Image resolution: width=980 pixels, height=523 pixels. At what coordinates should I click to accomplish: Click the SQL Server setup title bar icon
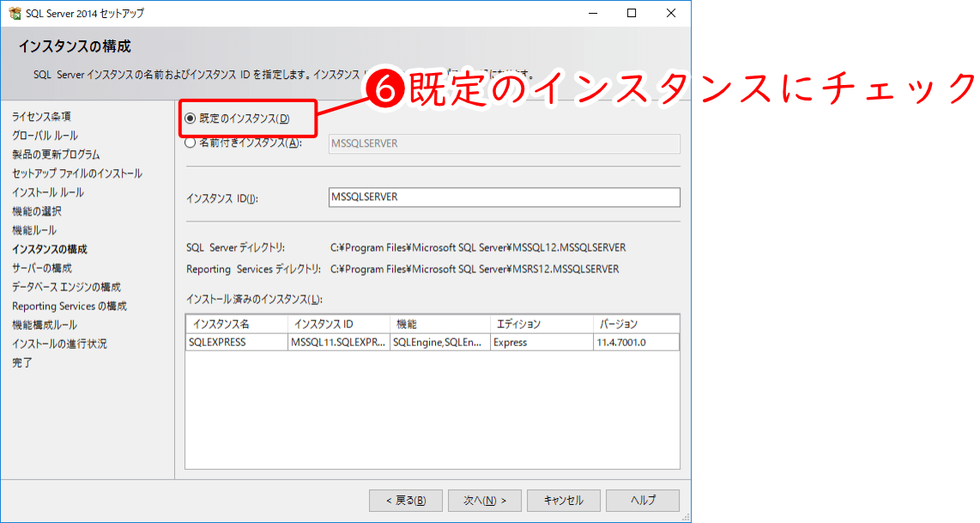click(15, 13)
